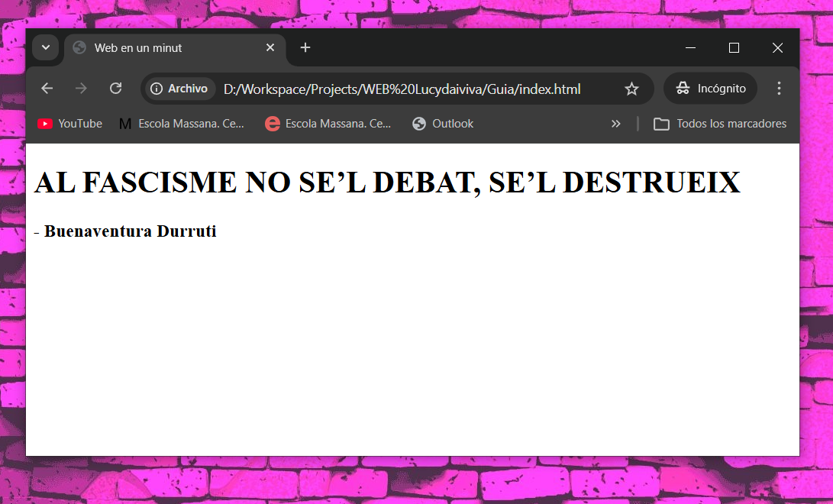View site info via Archivo chip
The image size is (833, 504).
180,89
